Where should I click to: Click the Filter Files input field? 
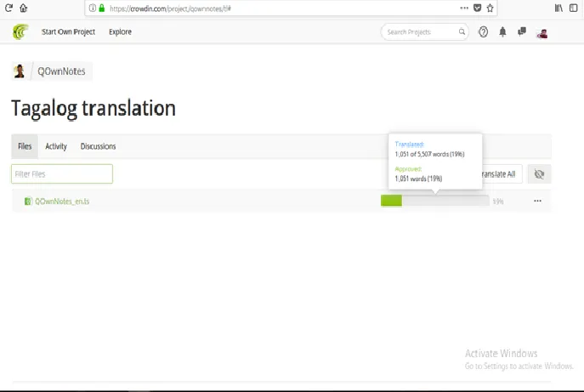(x=62, y=174)
